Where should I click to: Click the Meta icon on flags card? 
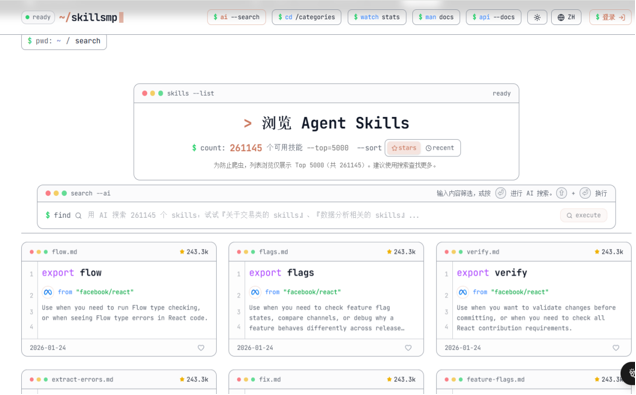click(255, 292)
